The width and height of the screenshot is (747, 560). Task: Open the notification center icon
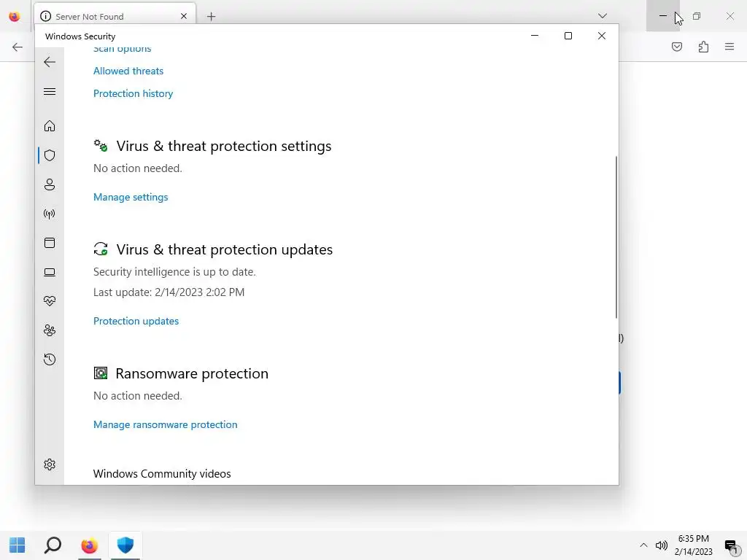(x=732, y=545)
